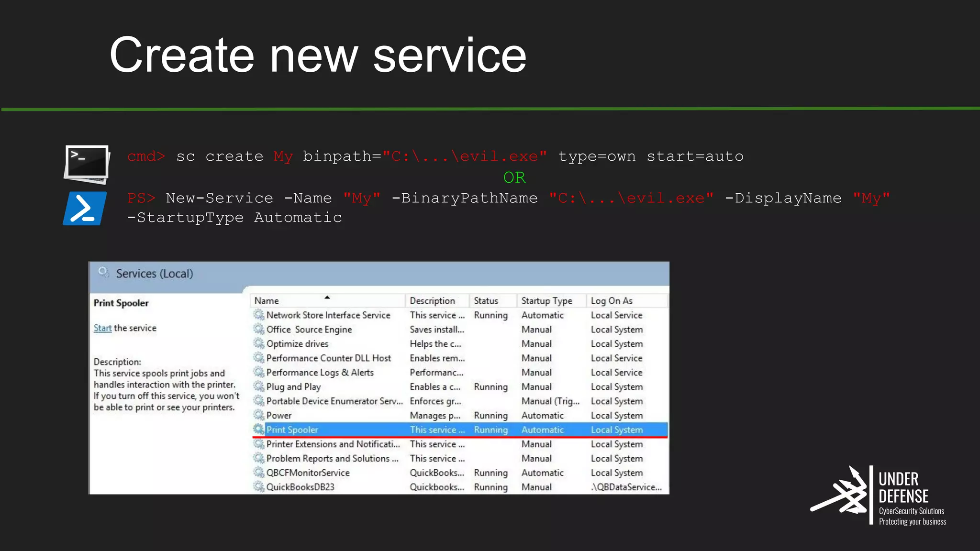Click Running status of Print Spooler

point(491,430)
